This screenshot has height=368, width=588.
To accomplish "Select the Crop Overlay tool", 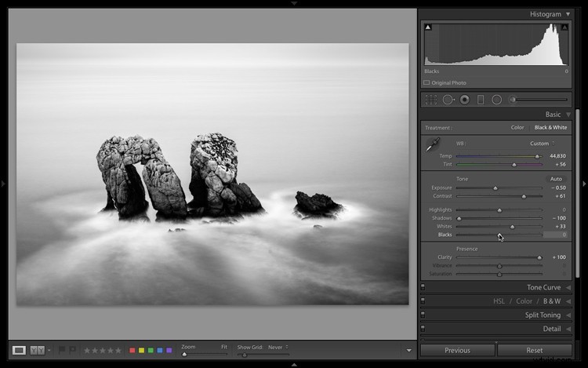I will point(431,100).
